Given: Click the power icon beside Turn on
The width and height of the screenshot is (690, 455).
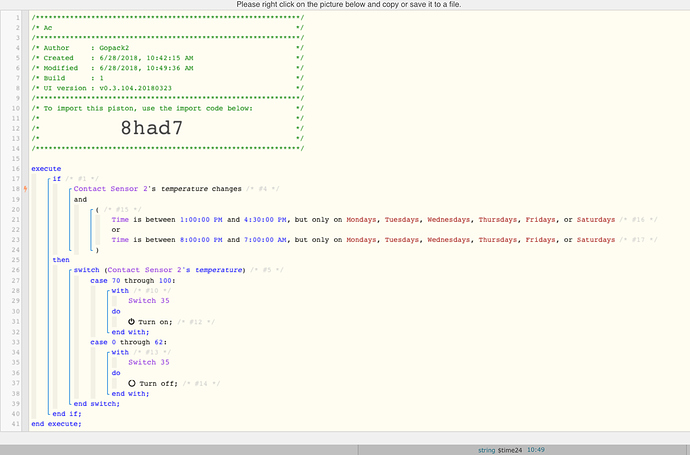Looking at the screenshot, I should (131, 322).
